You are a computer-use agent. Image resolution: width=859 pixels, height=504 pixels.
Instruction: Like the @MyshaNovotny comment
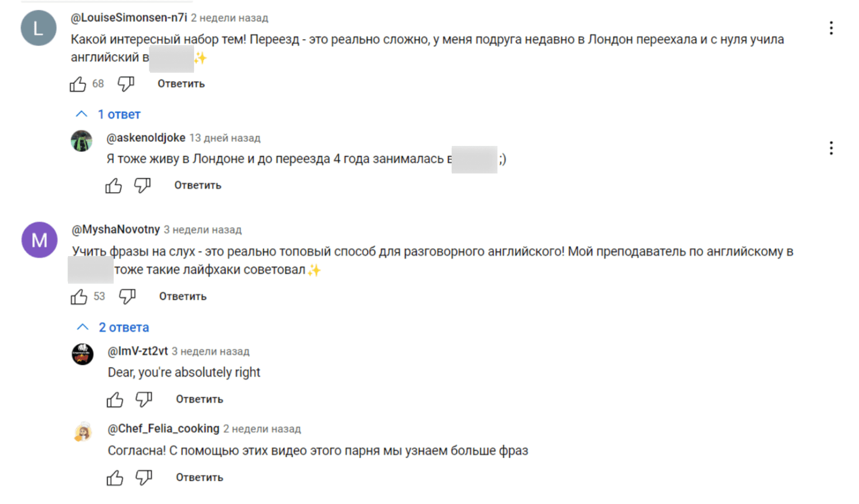(x=79, y=297)
